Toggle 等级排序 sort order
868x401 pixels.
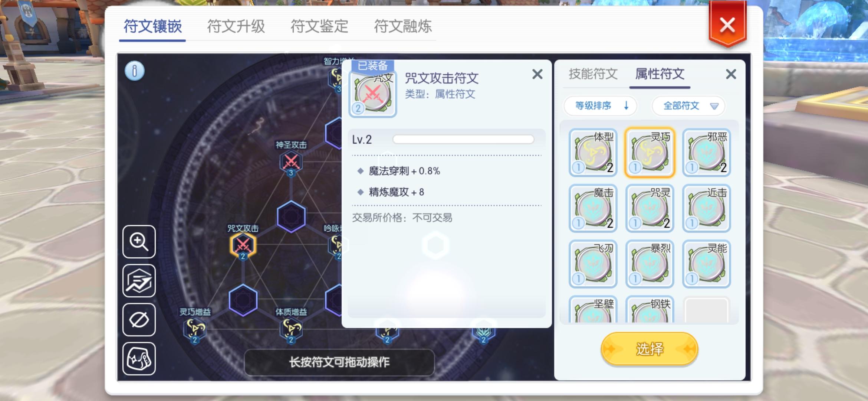[x=600, y=106]
